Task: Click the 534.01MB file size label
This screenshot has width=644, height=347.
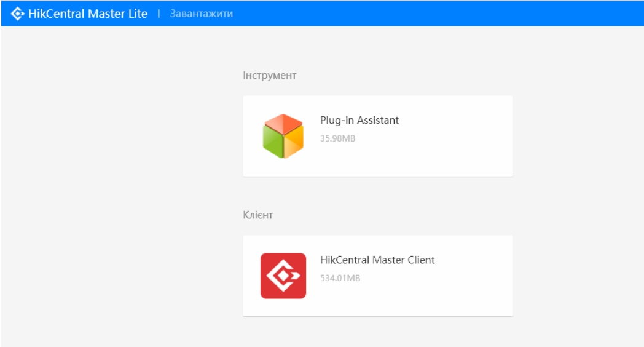Action: 340,278
